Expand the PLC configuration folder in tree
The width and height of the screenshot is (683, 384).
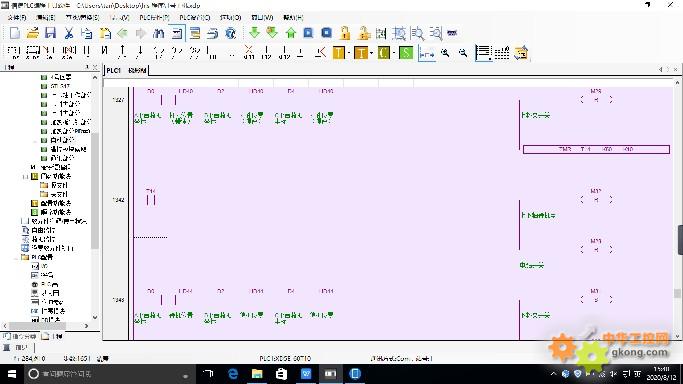click(17, 257)
